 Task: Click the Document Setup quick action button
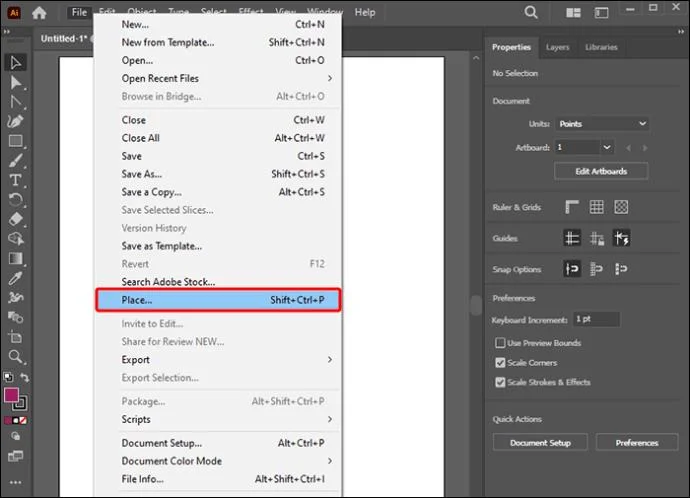click(540, 443)
